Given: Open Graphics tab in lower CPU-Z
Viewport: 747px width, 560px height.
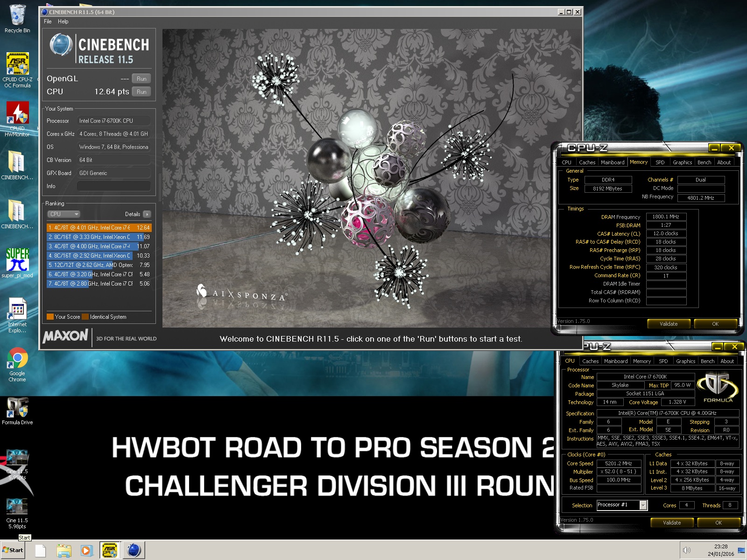Looking at the screenshot, I should click(685, 361).
